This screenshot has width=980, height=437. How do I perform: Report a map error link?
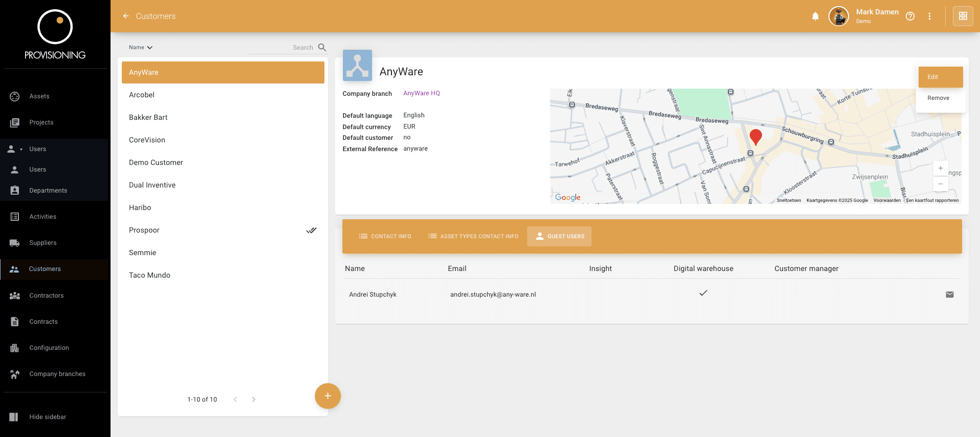point(932,200)
